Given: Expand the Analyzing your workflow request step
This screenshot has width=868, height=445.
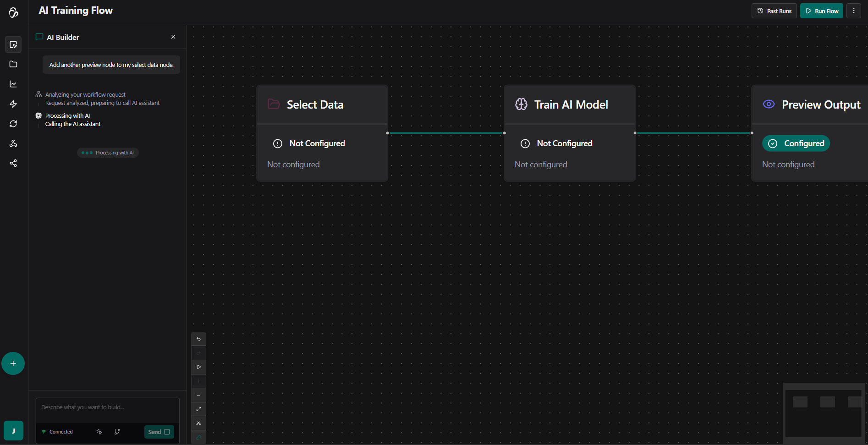Looking at the screenshot, I should (x=85, y=95).
